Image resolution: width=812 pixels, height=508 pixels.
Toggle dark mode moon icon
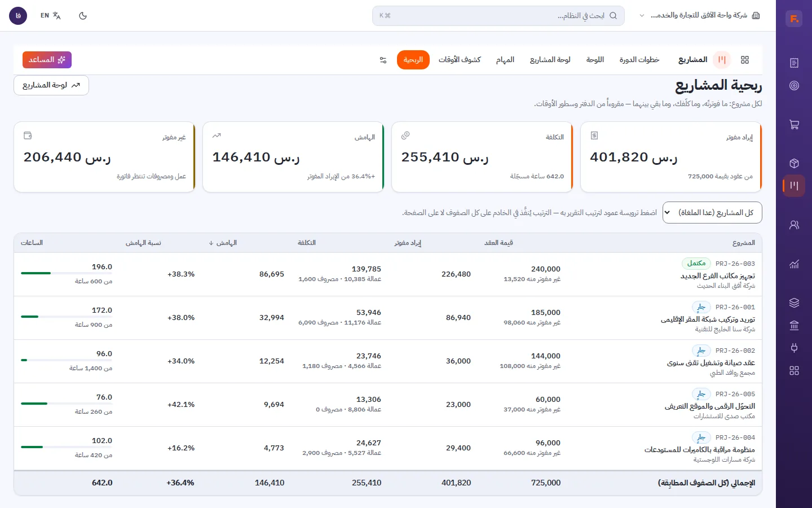point(83,16)
